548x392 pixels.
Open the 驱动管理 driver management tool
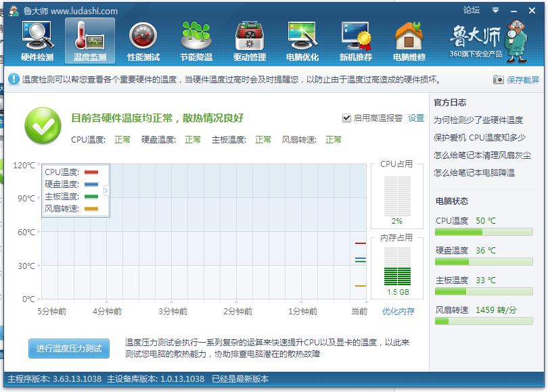[x=248, y=39]
